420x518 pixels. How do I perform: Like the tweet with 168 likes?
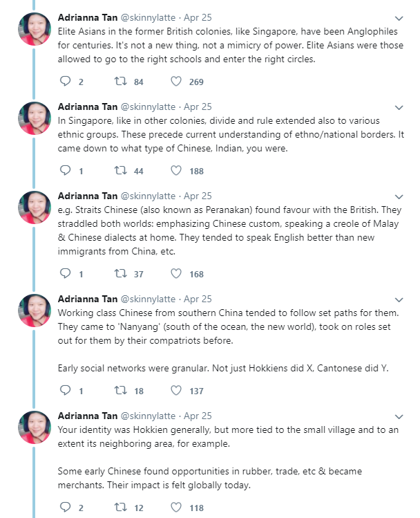176,274
